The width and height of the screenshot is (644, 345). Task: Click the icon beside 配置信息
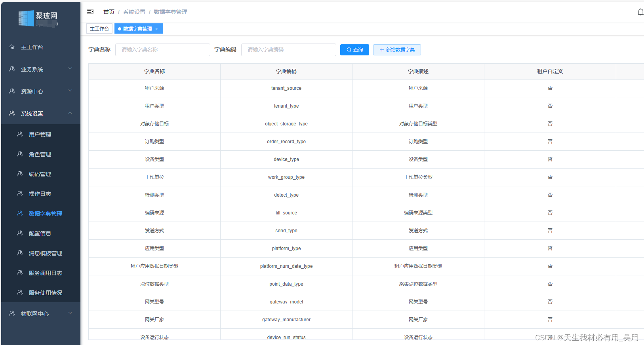point(20,233)
